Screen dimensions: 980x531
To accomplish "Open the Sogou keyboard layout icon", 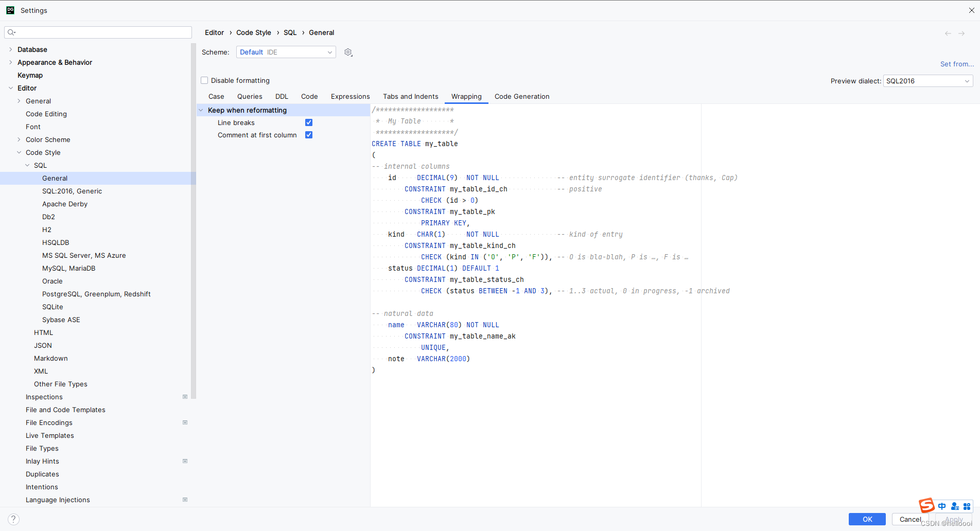I will [x=967, y=506].
